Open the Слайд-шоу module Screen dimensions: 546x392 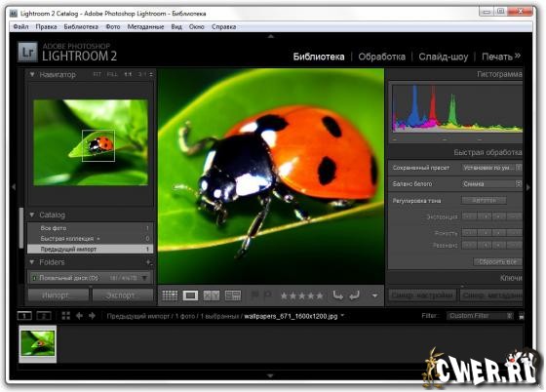coord(444,57)
